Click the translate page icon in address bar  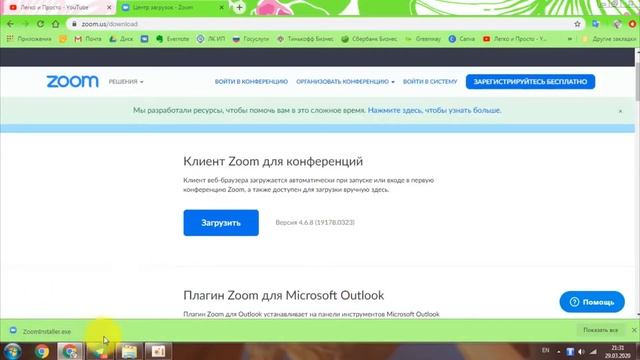596,24
